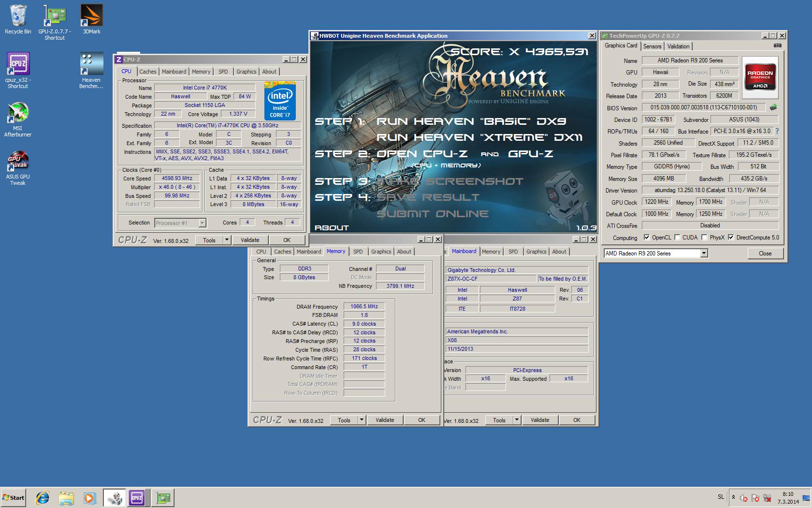Select the GPU-Z taskbar button

click(163, 497)
